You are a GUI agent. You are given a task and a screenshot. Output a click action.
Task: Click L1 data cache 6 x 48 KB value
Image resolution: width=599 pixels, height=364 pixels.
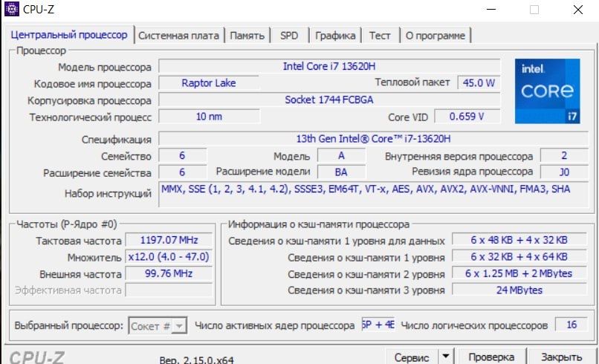click(519, 240)
